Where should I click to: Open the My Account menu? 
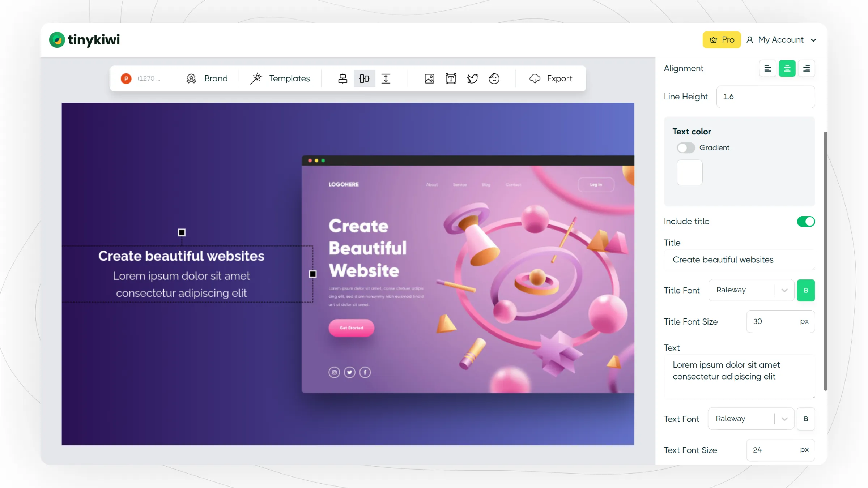coord(781,40)
